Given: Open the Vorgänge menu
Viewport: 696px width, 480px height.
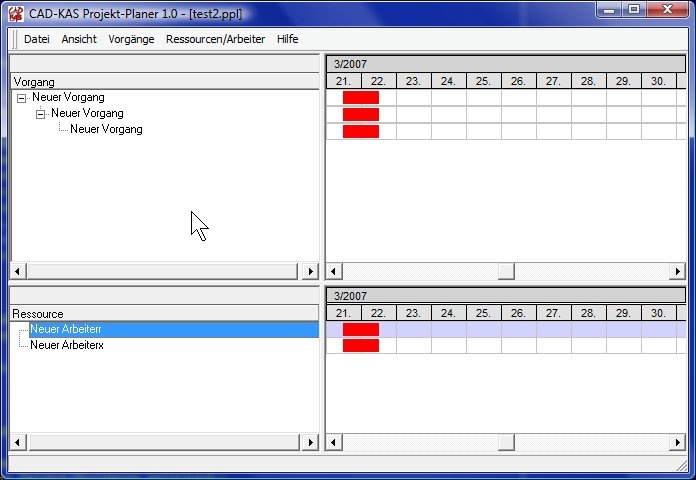Looking at the screenshot, I should pyautogui.click(x=131, y=39).
